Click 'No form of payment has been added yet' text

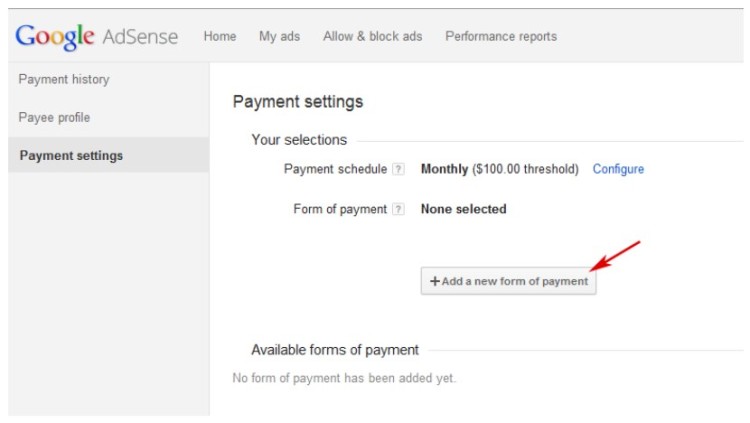tap(344, 378)
